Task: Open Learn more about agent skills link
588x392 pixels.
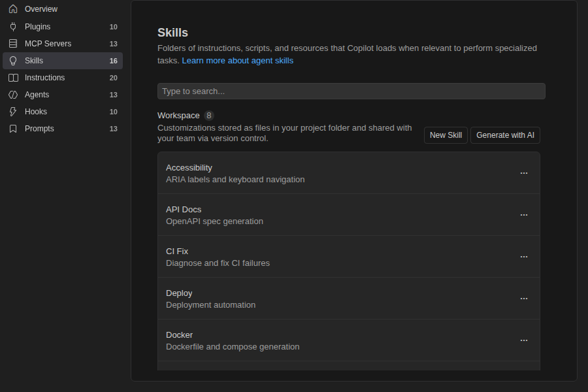Action: 237,61
